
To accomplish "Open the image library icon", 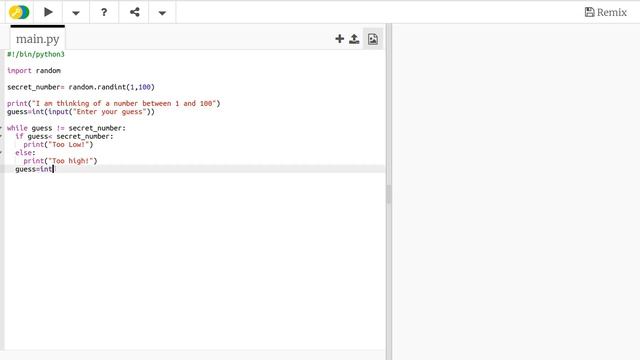I will (373, 39).
